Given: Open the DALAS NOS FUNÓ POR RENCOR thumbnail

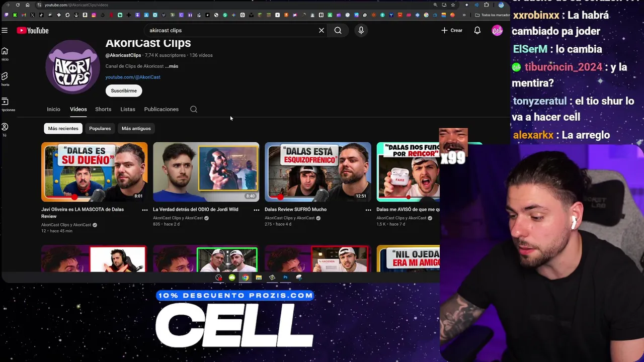Looking at the screenshot, I should point(408,172).
